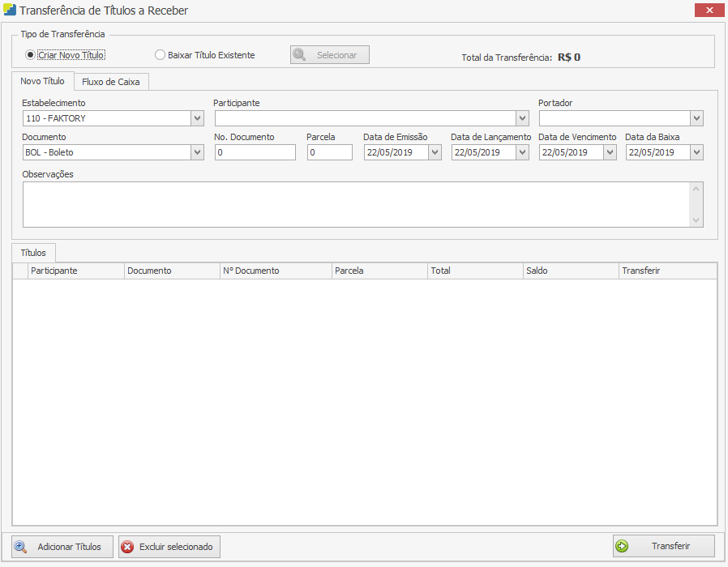Click the magnifier icon beside Selecionar
The height and width of the screenshot is (567, 728).
[x=299, y=55]
